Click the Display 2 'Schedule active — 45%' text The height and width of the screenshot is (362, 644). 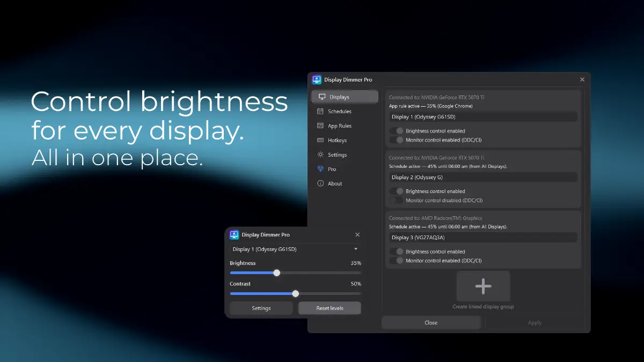pos(448,166)
